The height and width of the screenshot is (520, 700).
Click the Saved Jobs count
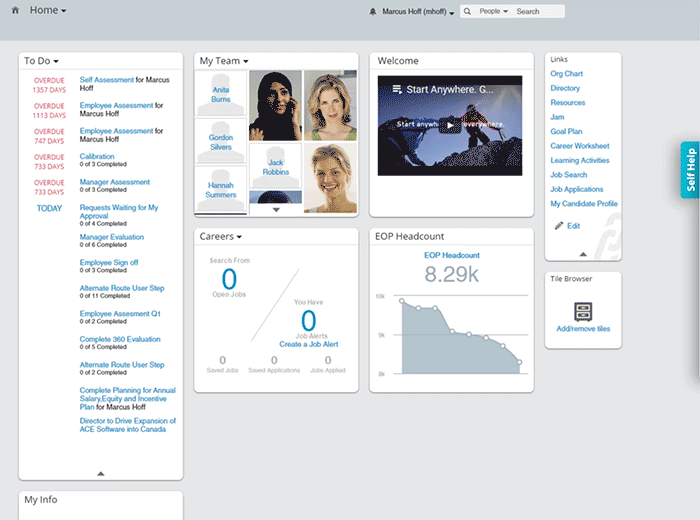(x=222, y=360)
